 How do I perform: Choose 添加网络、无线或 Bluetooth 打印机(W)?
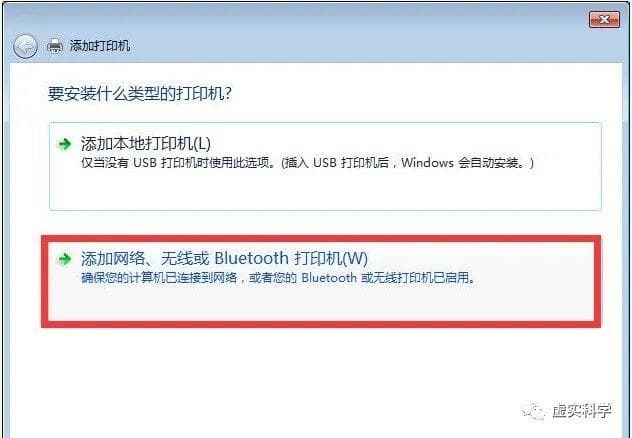pyautogui.click(x=225, y=258)
